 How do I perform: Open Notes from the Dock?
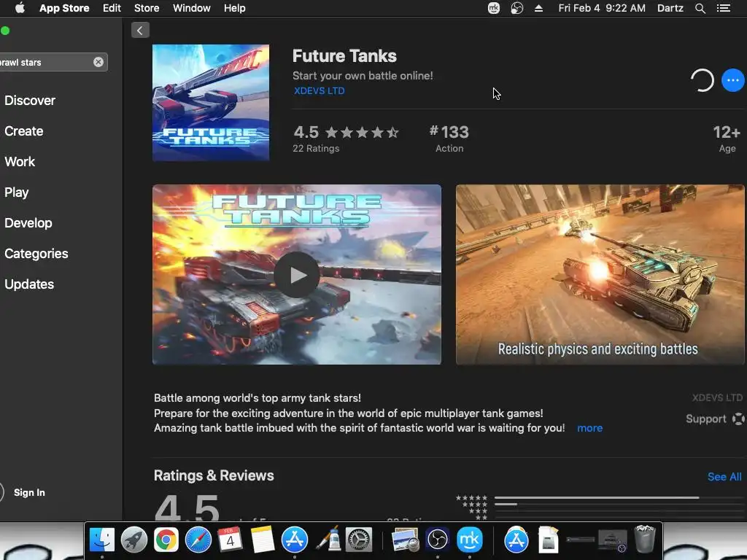point(262,540)
